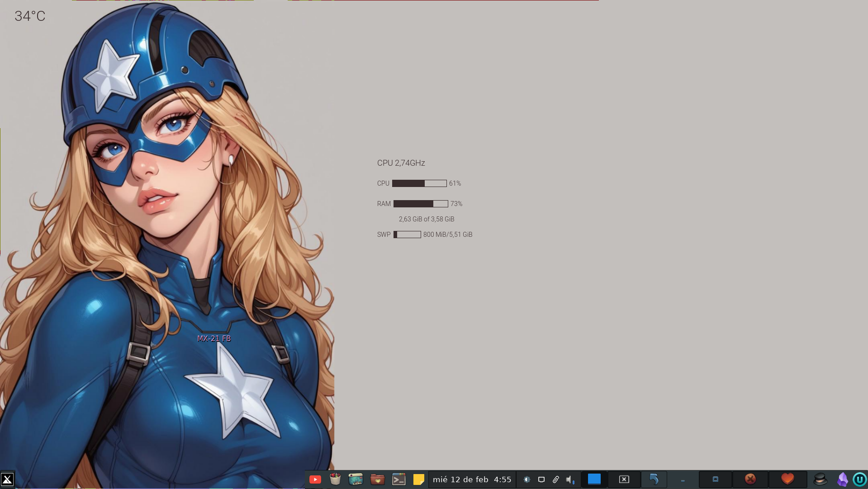Click the 34°C temperature readout
The image size is (868, 489).
[x=30, y=16]
